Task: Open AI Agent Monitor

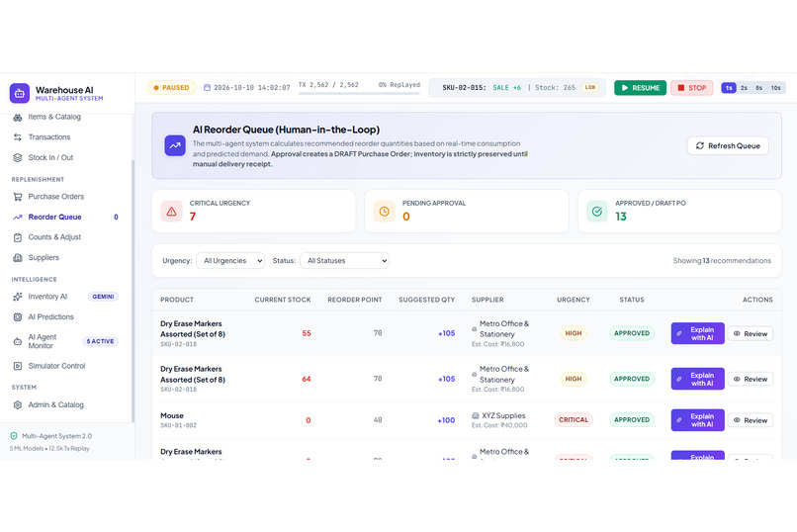Action: 43,341
